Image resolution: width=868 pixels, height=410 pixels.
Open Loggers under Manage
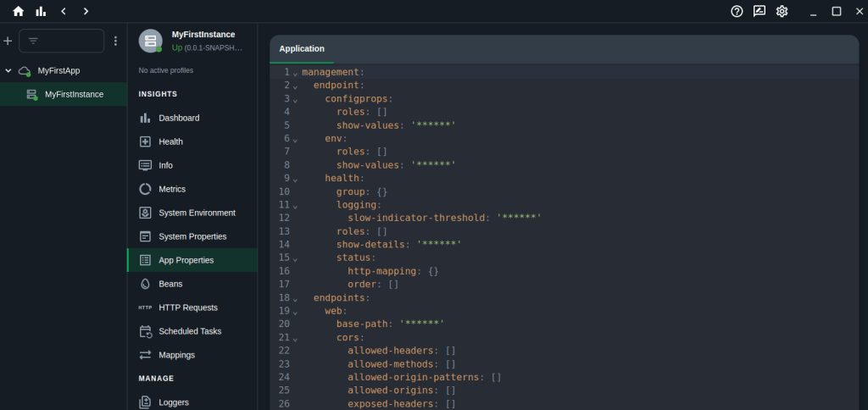pyautogui.click(x=174, y=402)
